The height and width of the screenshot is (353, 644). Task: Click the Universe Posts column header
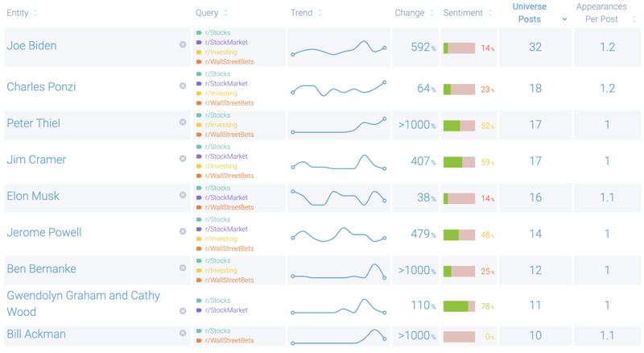point(530,13)
